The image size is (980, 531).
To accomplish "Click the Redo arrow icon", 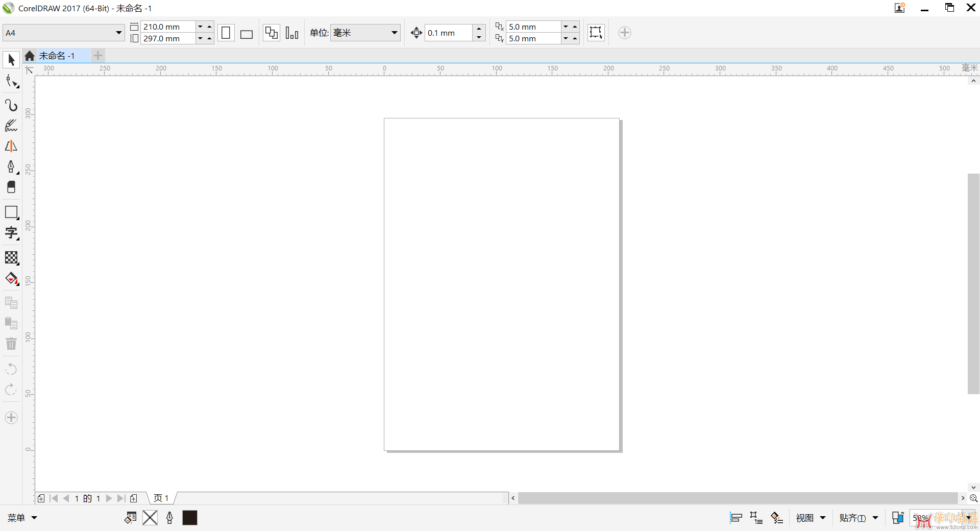I will (x=11, y=390).
